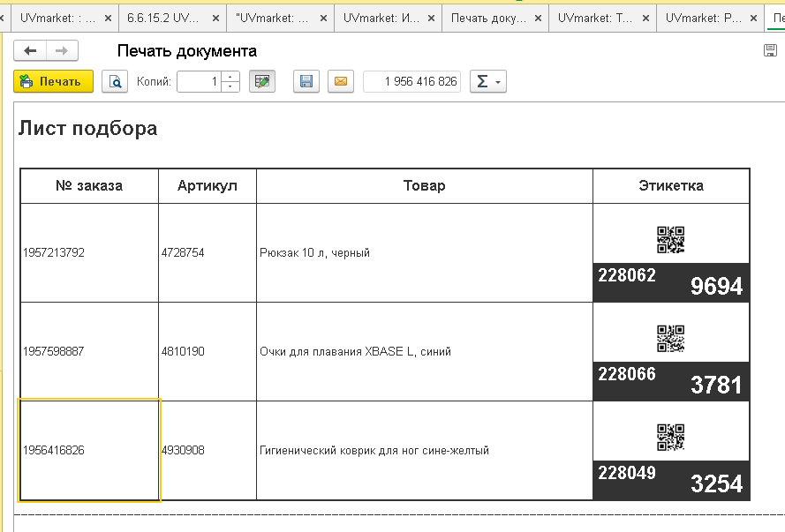This screenshot has height=532, width=785.
Task: Increase copies count with up arrow
Action: coord(230,76)
